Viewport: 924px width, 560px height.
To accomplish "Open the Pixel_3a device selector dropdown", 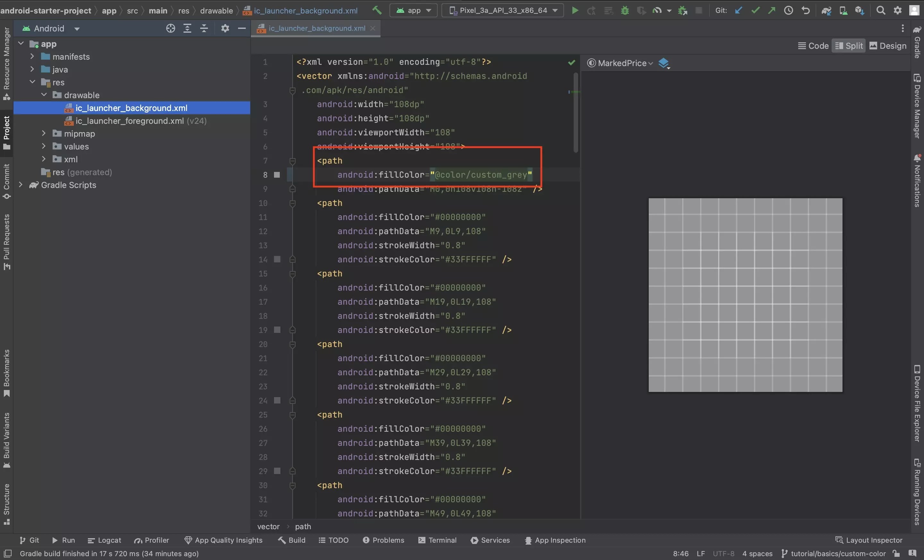I will tap(502, 10).
